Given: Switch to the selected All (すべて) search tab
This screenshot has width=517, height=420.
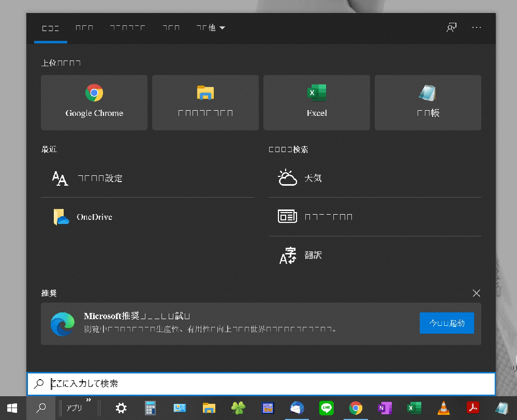Looking at the screenshot, I should coord(50,28).
